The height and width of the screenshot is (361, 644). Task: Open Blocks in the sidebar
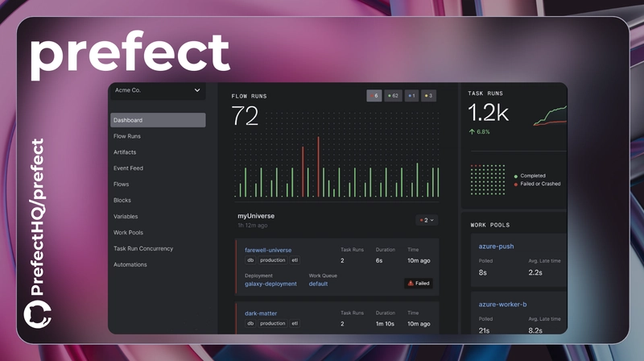[x=122, y=200]
